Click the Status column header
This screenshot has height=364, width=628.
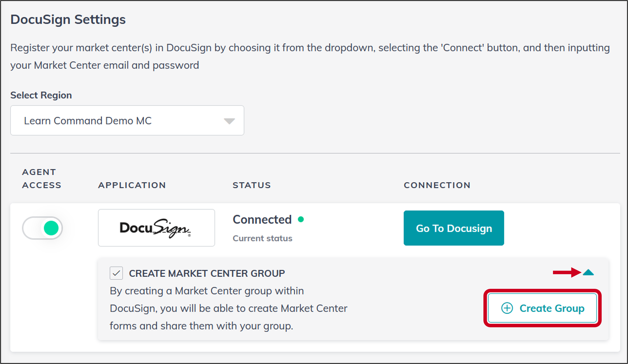tap(252, 185)
